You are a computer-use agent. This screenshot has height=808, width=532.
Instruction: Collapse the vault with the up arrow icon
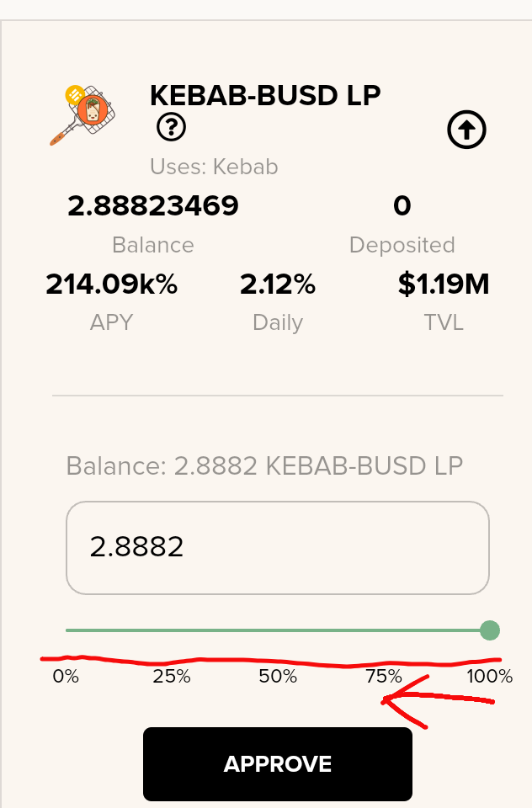click(466, 130)
